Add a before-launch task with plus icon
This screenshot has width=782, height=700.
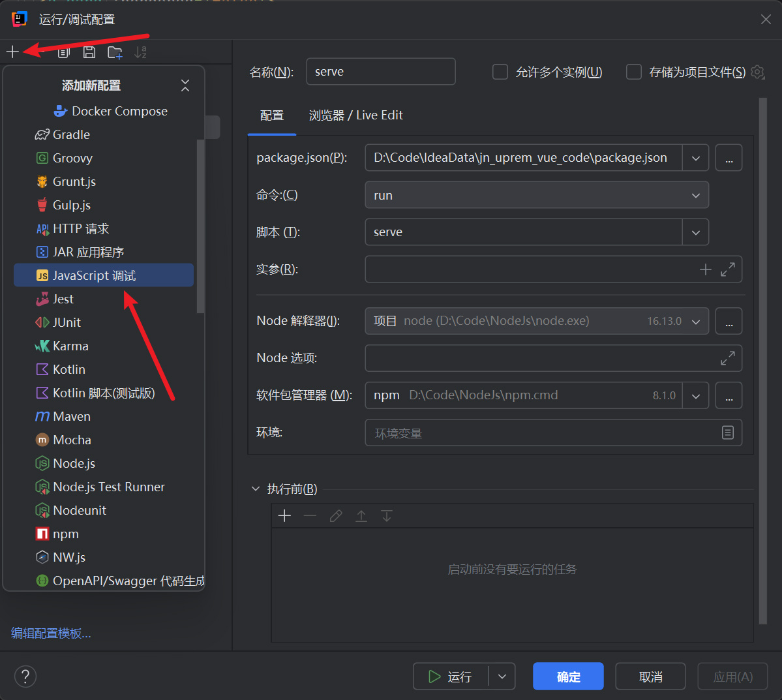[x=284, y=516]
